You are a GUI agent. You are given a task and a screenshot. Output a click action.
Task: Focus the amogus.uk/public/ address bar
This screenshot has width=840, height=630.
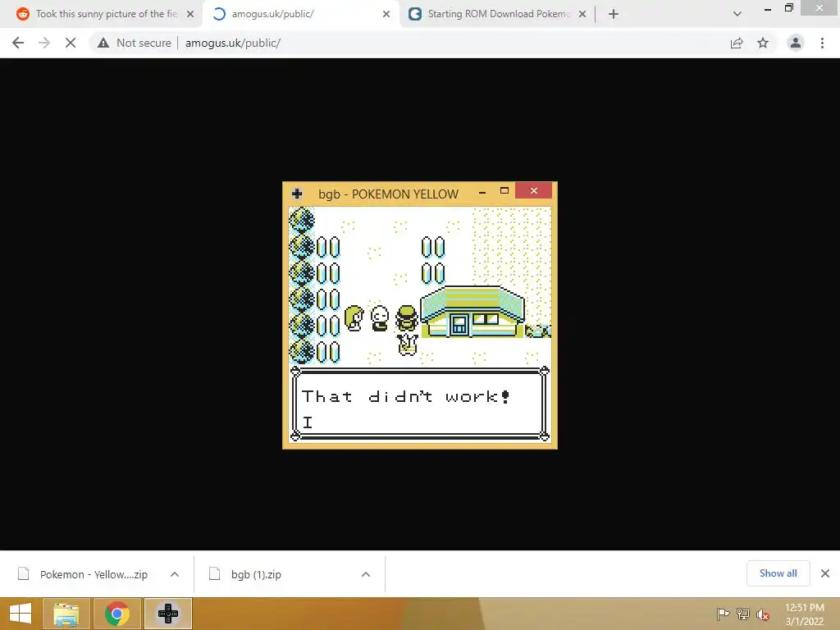[232, 43]
